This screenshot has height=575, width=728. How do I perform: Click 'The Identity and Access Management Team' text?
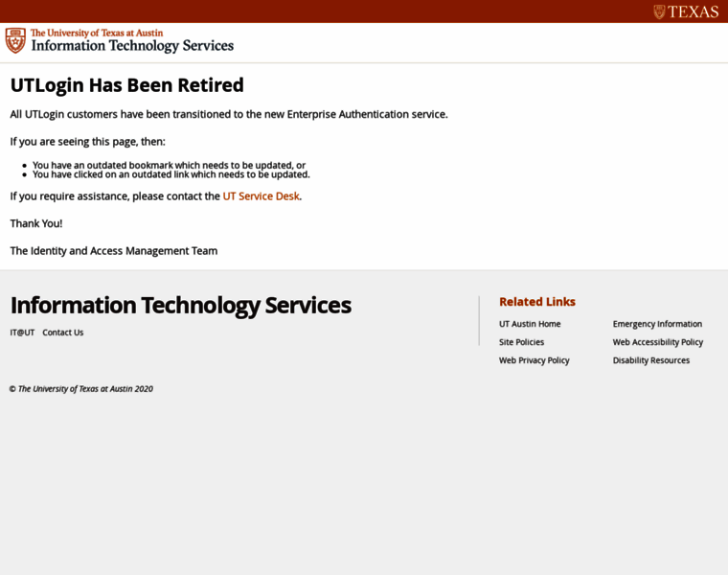click(114, 251)
